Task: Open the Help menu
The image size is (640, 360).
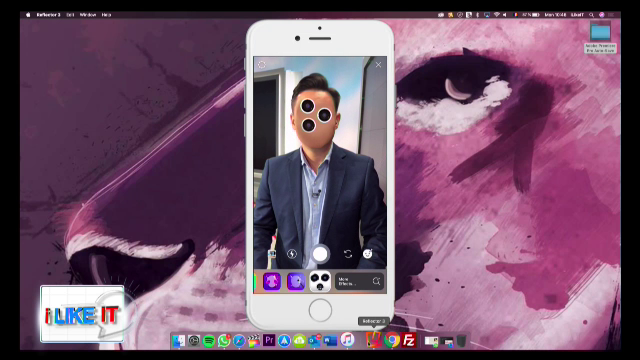Action: coord(106,15)
